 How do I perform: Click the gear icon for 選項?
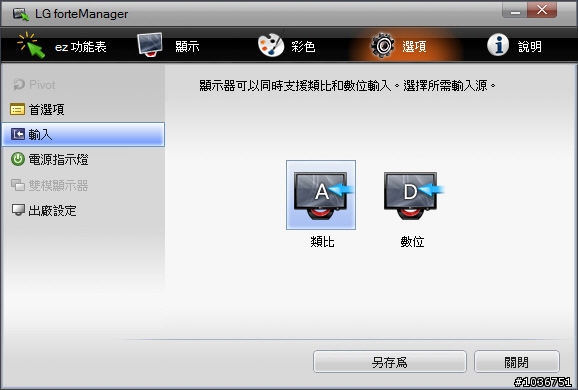(x=383, y=45)
